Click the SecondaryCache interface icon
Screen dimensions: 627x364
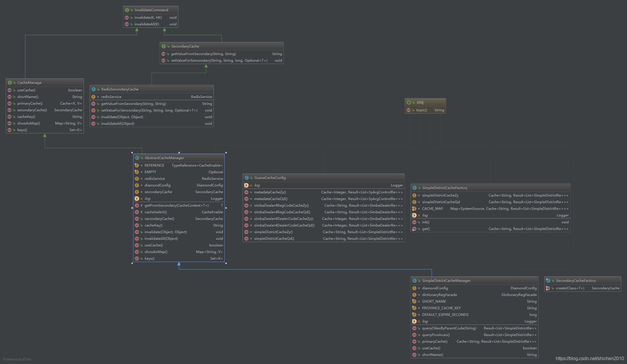point(164,46)
